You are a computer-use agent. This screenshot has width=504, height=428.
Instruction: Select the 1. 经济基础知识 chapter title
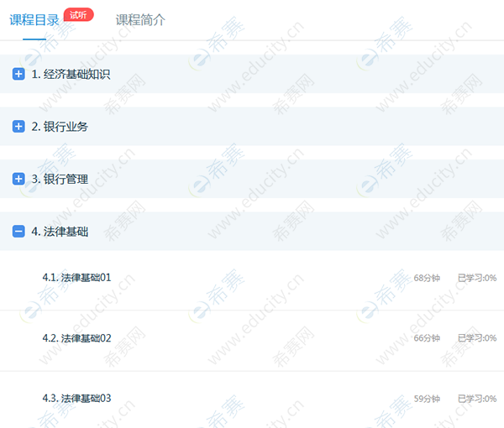[x=71, y=74]
